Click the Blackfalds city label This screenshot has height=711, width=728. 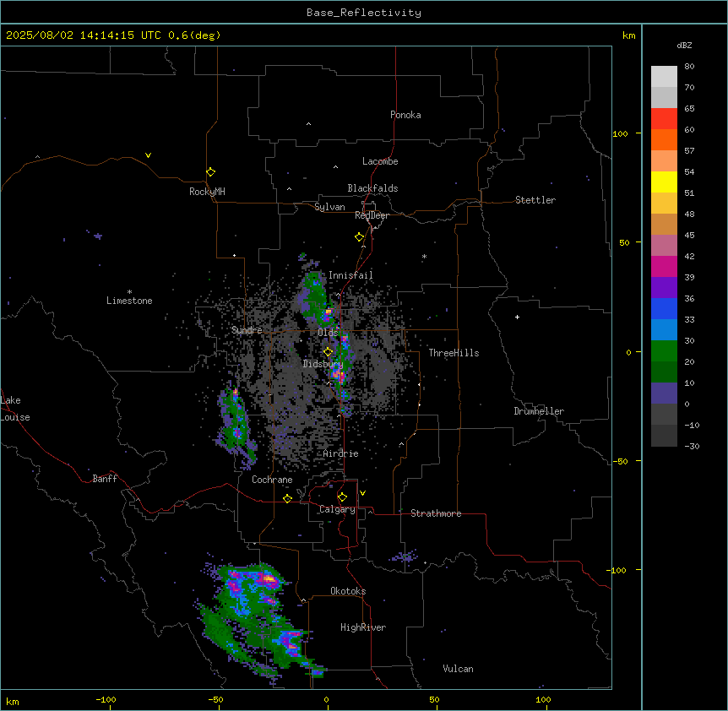point(372,188)
